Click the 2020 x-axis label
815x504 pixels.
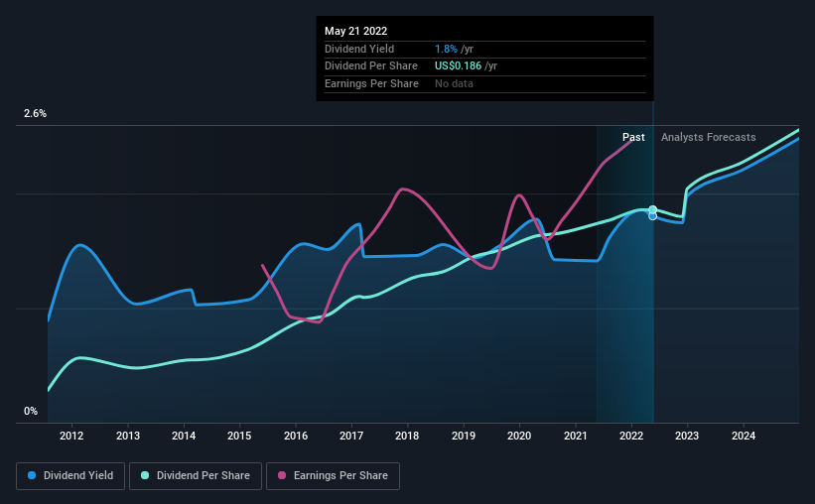[x=519, y=436]
